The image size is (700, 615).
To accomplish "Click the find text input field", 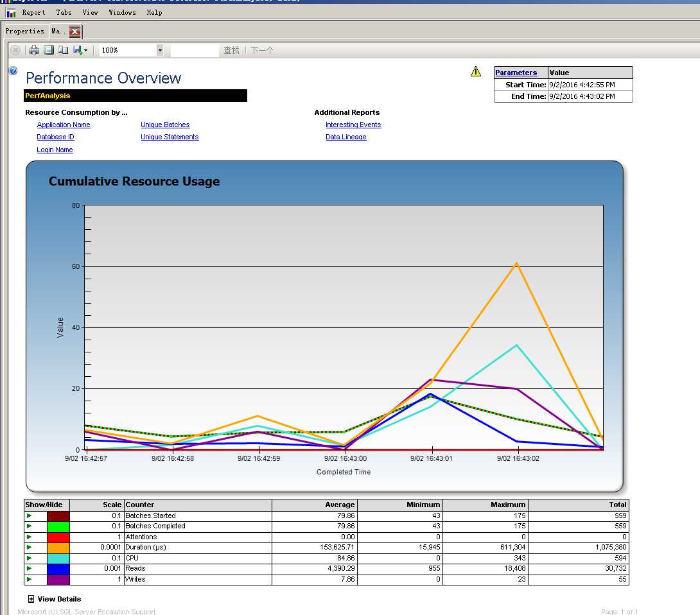I will [195, 51].
